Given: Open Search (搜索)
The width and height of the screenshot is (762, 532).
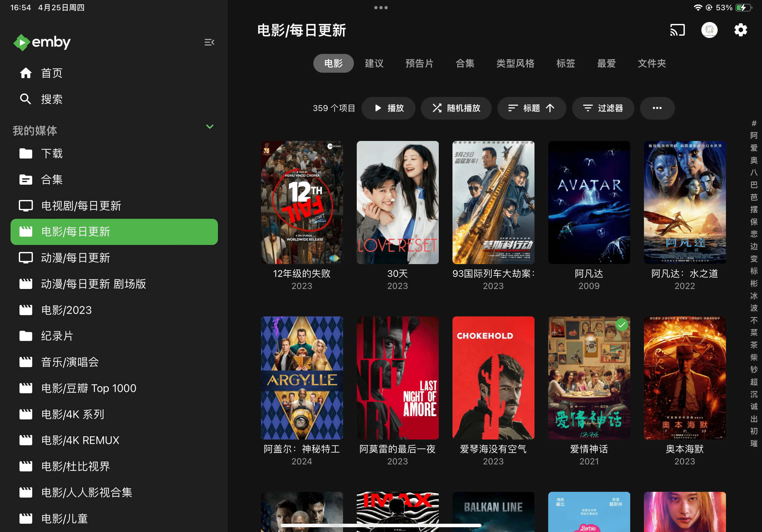Looking at the screenshot, I should tap(114, 99).
